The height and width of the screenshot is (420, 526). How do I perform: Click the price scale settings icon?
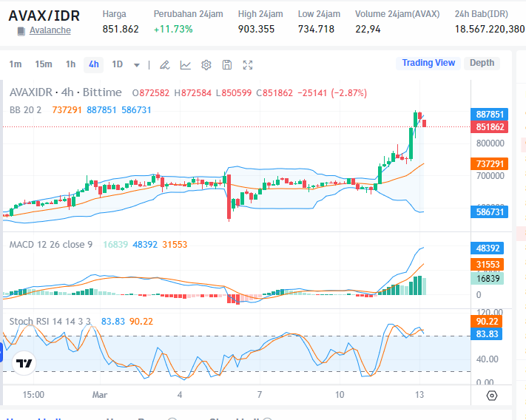pyautogui.click(x=491, y=396)
